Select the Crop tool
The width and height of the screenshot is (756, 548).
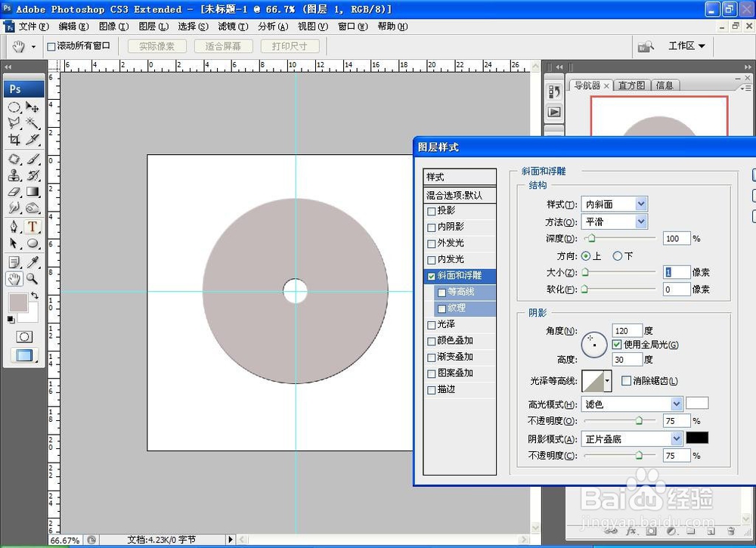click(14, 140)
